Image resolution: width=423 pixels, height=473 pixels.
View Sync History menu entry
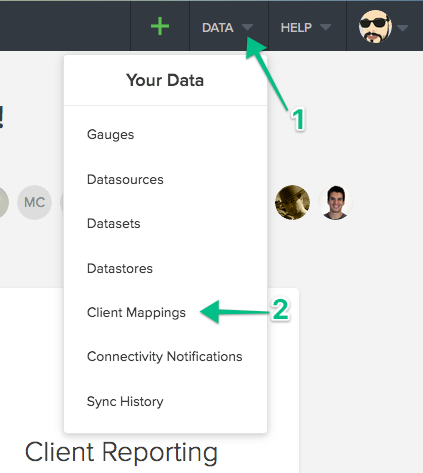click(x=125, y=401)
